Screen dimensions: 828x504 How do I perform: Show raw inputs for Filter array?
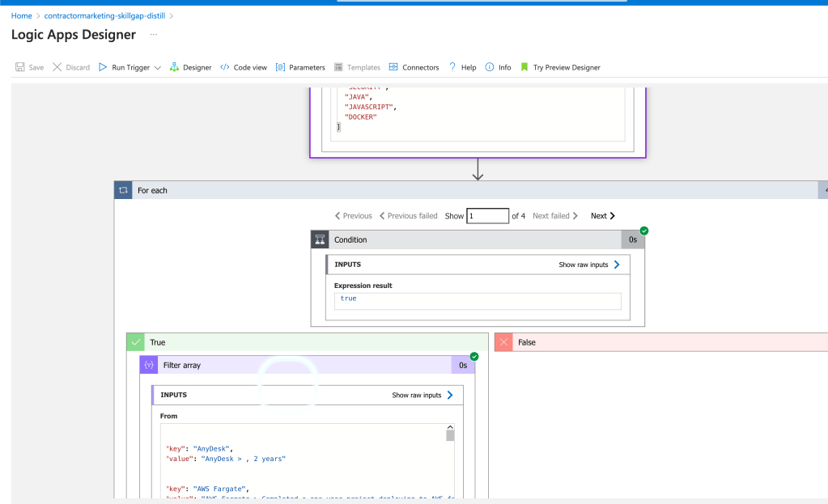tap(422, 395)
